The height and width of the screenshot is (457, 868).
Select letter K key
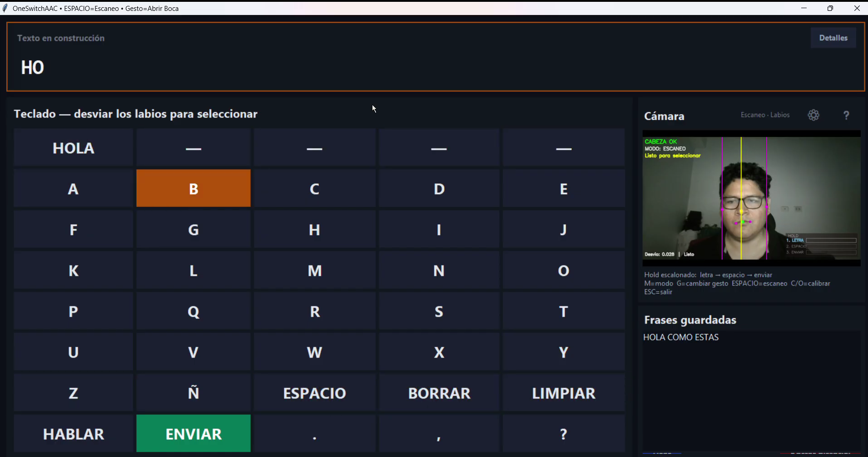click(x=73, y=270)
